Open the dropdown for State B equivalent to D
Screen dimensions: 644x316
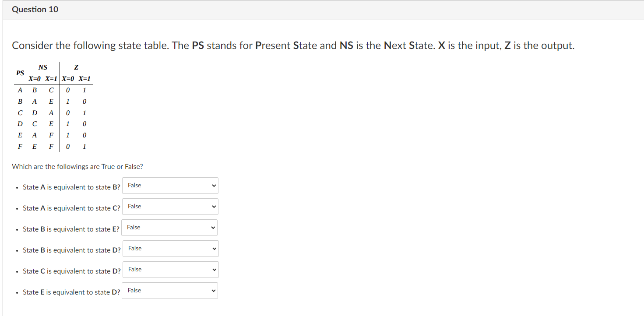click(170, 248)
